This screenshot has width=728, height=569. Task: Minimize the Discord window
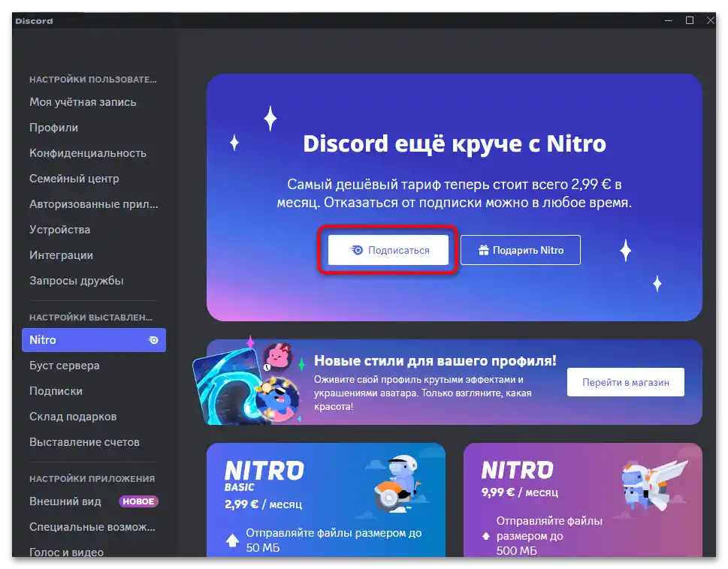pos(669,20)
